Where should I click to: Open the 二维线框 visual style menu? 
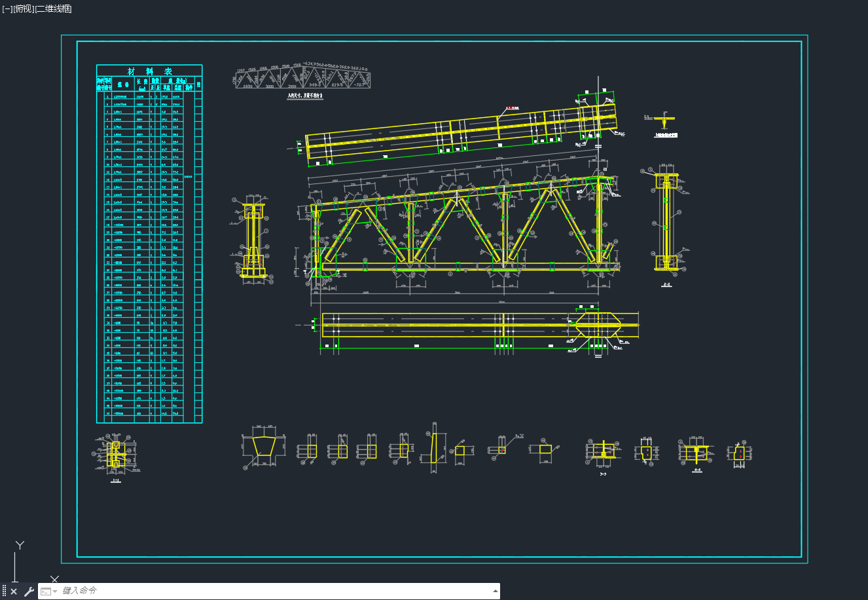[54, 9]
